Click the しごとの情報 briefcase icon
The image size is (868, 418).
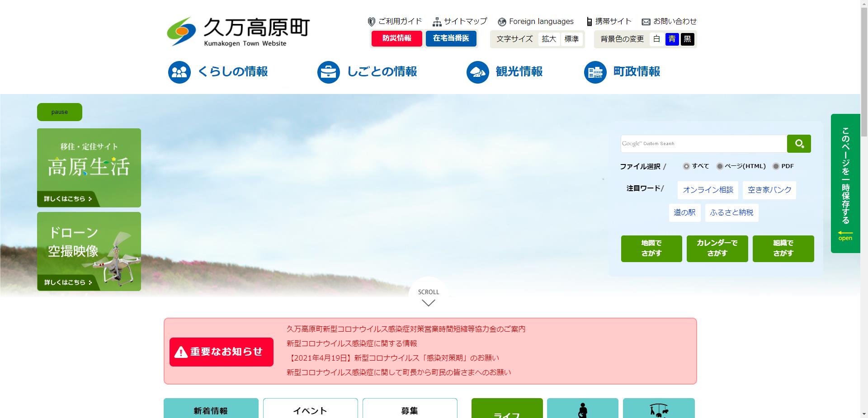329,71
